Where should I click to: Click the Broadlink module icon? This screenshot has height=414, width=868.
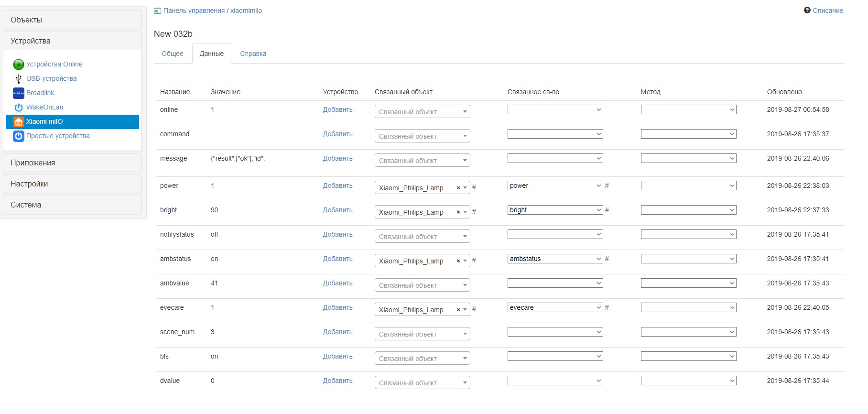[19, 93]
